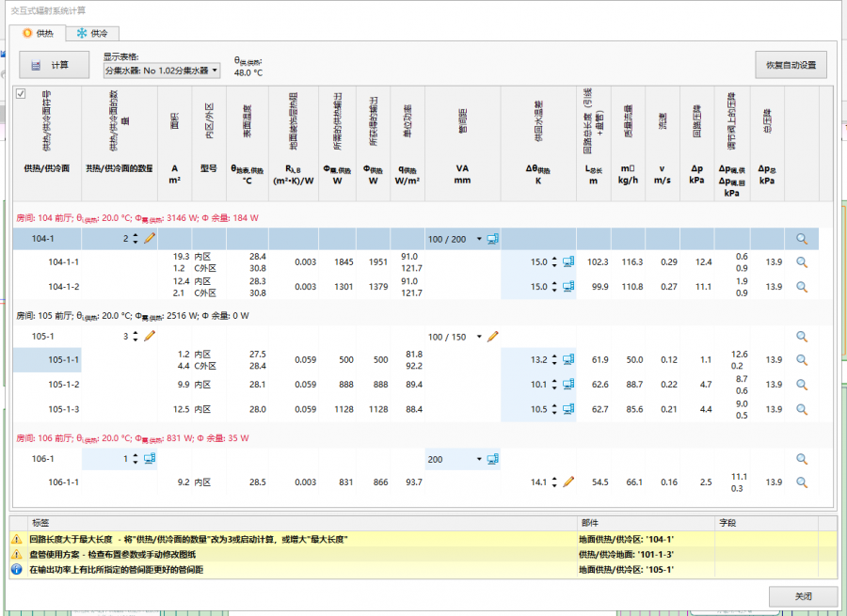This screenshot has height=616, width=847.
Task: Toggle the select-all checkbox in table header
Action: coord(21,93)
